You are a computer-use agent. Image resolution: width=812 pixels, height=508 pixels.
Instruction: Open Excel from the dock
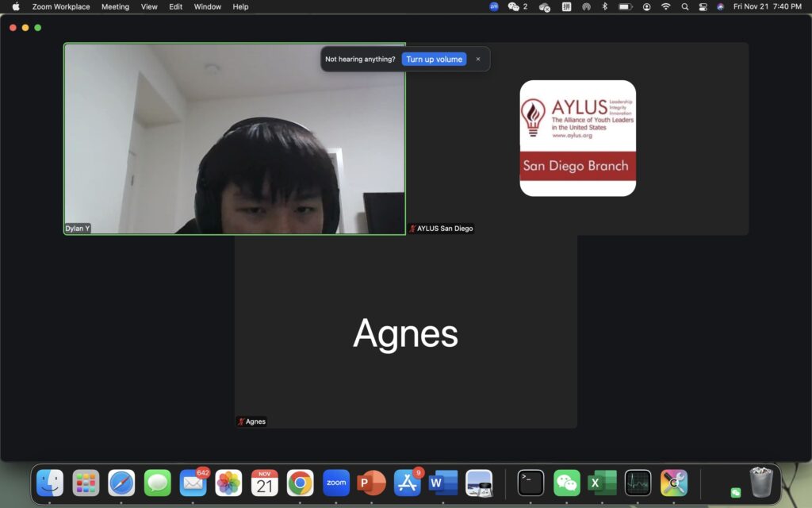[x=602, y=483]
